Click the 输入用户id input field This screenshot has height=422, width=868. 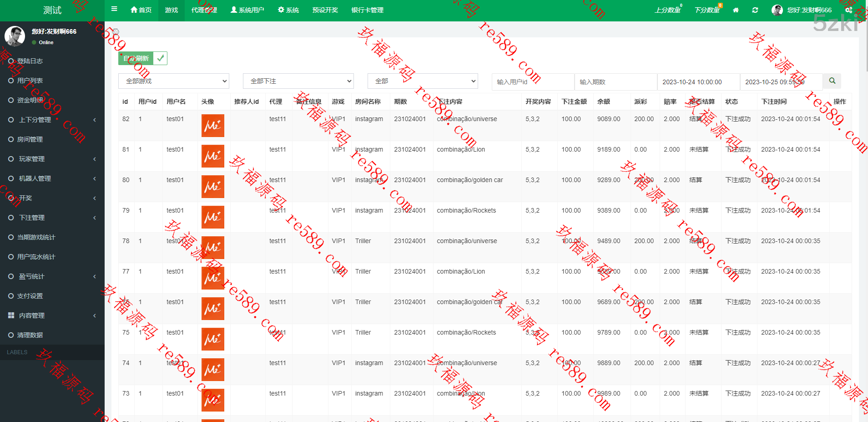(x=533, y=82)
